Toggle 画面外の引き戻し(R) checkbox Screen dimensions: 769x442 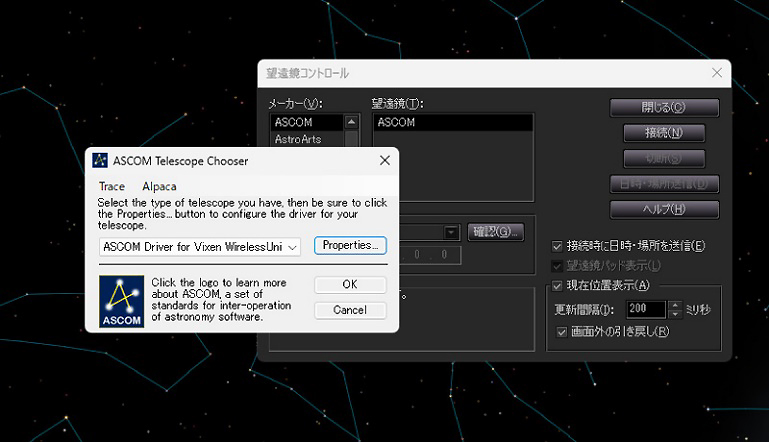(x=562, y=332)
